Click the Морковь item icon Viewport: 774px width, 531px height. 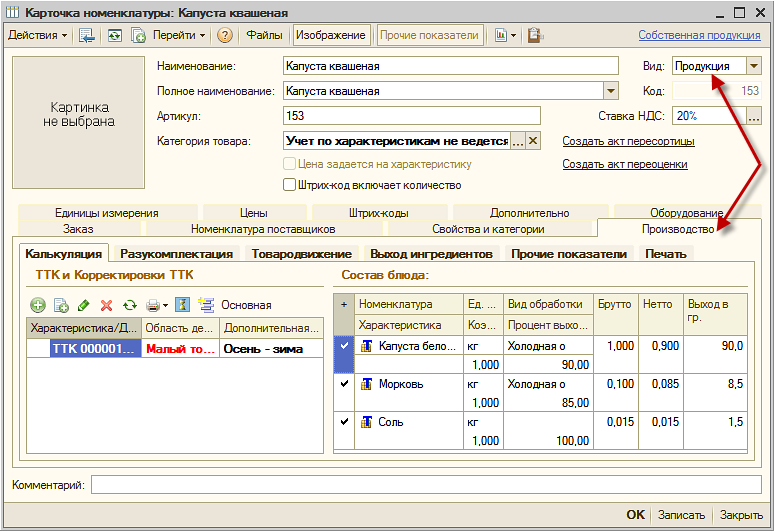click(x=366, y=384)
